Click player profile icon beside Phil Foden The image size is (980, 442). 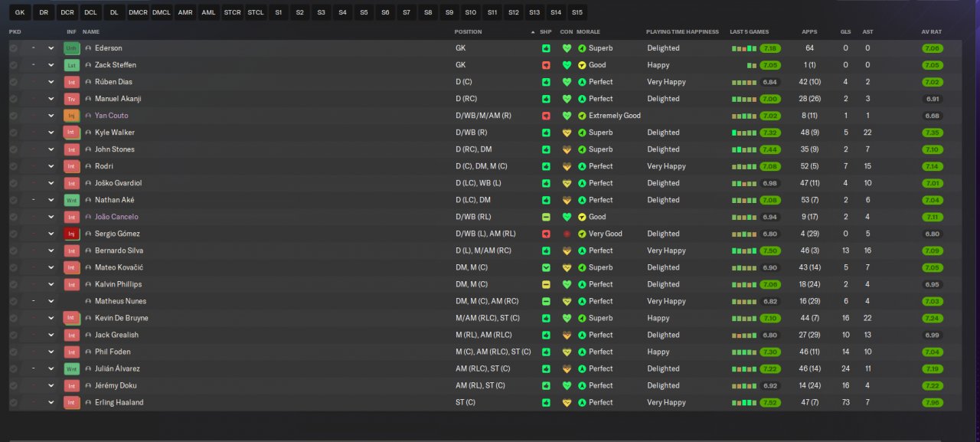88,352
